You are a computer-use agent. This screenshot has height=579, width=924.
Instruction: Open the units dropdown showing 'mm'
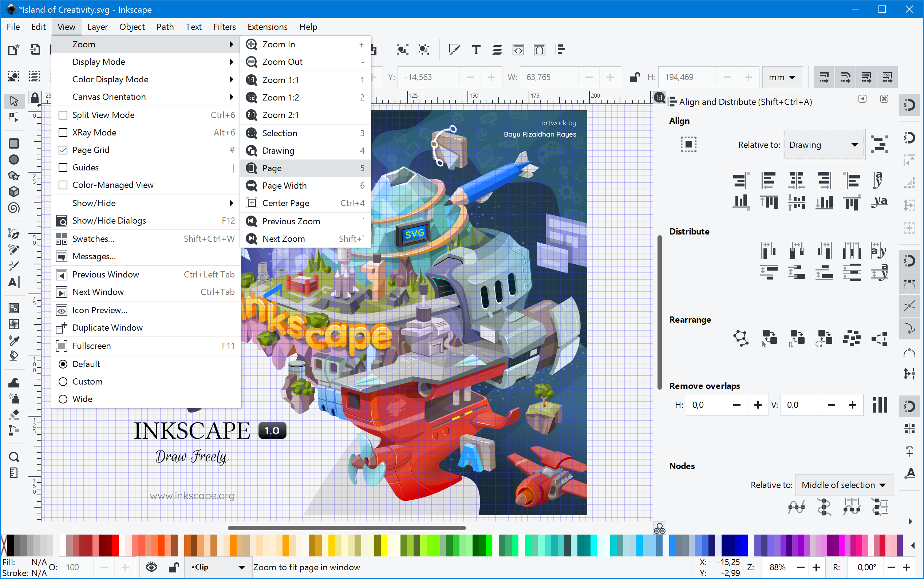(x=782, y=77)
